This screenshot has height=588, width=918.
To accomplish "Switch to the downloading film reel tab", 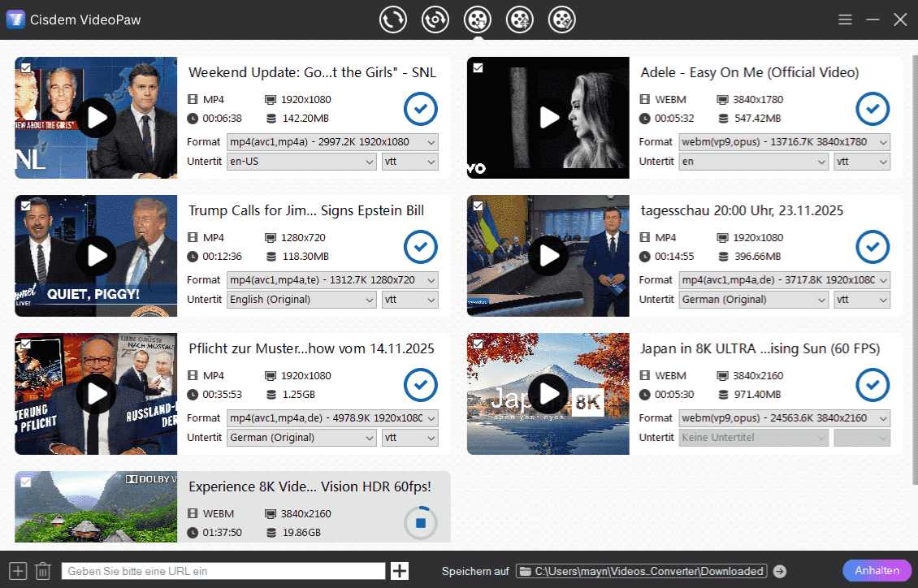I will pyautogui.click(x=478, y=19).
